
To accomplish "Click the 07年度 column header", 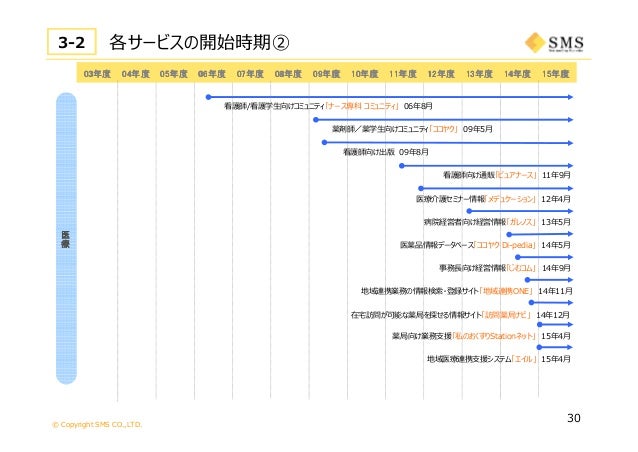I will pos(250,74).
